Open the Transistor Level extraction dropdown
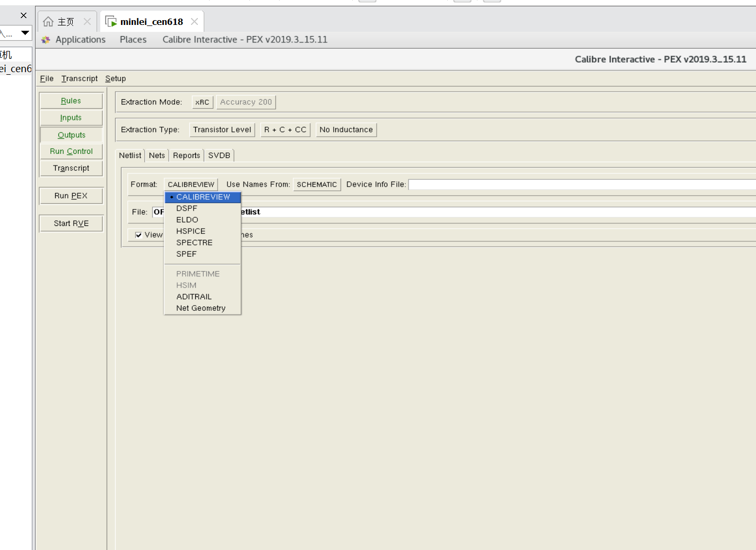 [x=222, y=130]
